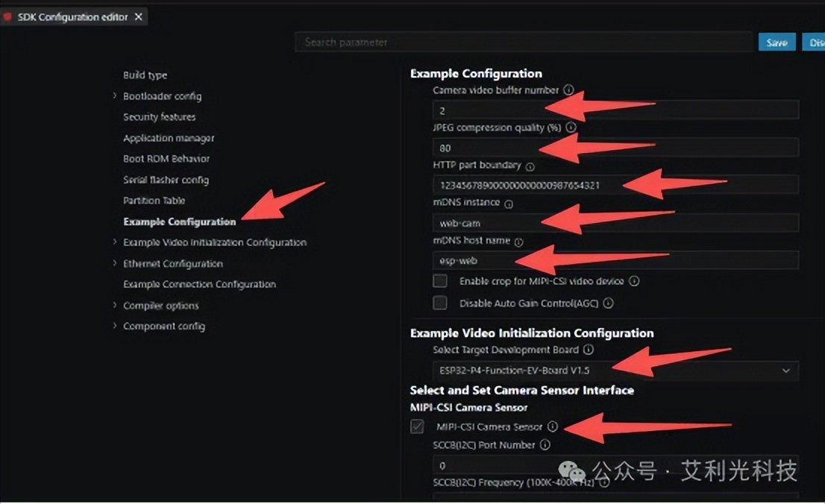Click info icon next to JPEG compression quality

click(571, 127)
